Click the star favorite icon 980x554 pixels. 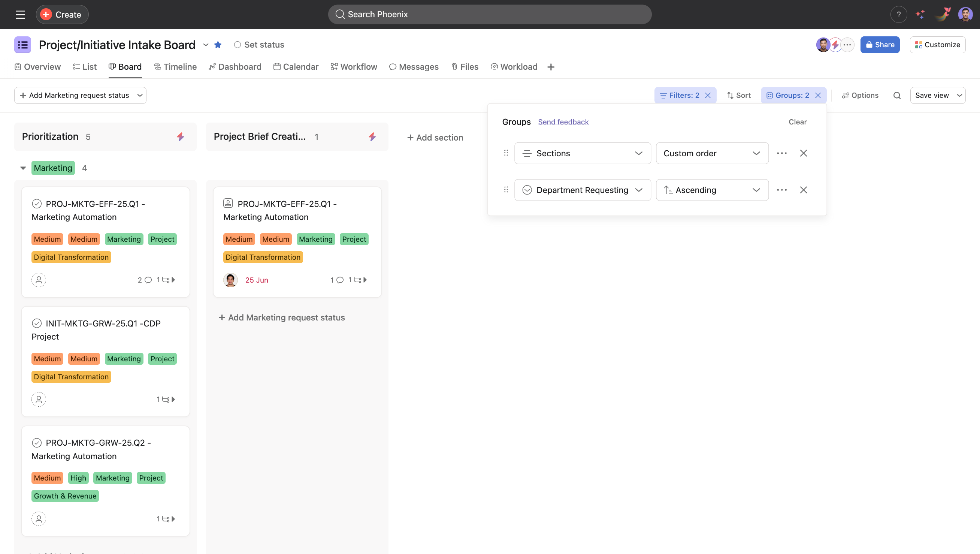[x=218, y=45]
